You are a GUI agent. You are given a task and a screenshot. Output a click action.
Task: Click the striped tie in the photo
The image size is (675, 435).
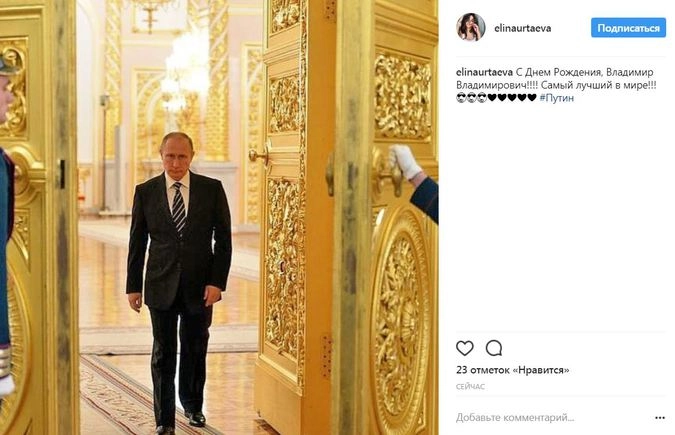click(x=179, y=207)
